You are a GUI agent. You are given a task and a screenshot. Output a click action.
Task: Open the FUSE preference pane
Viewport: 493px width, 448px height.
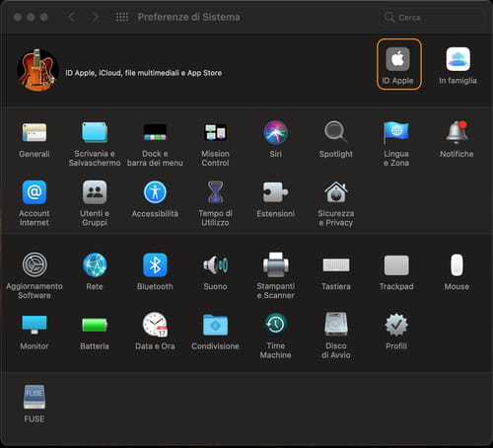(x=35, y=404)
